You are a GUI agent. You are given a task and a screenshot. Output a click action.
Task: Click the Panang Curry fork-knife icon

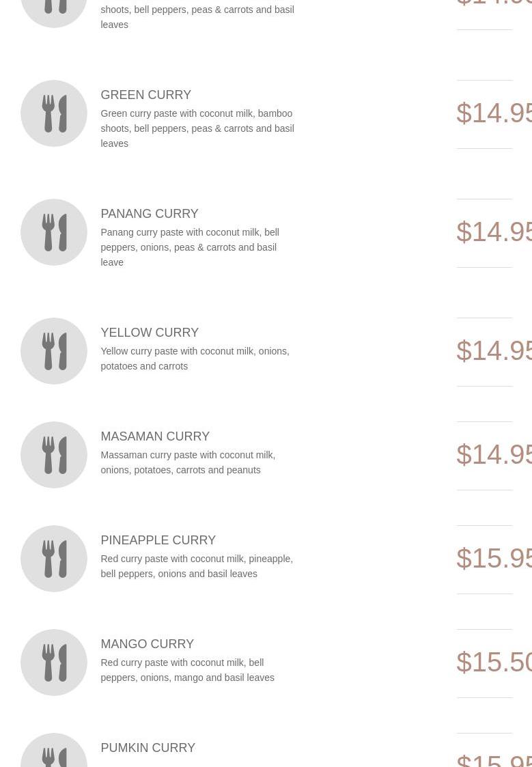point(54,232)
